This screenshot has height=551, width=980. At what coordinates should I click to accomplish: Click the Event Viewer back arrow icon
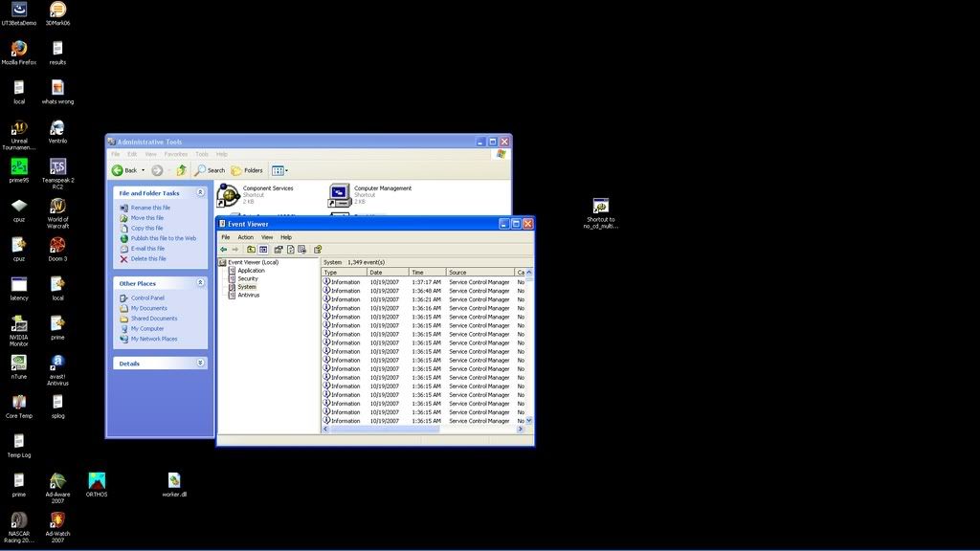click(x=224, y=250)
